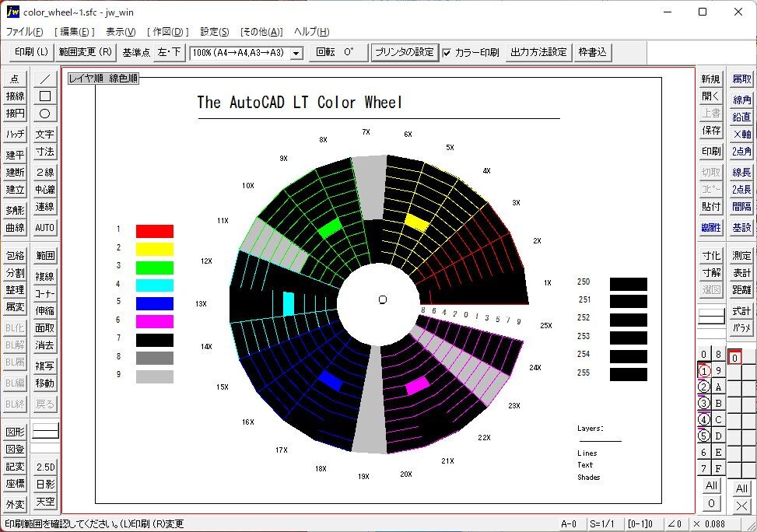The width and height of the screenshot is (757, 532).
Task: Choose the 寸法 dimension tool
Action: [x=45, y=152]
